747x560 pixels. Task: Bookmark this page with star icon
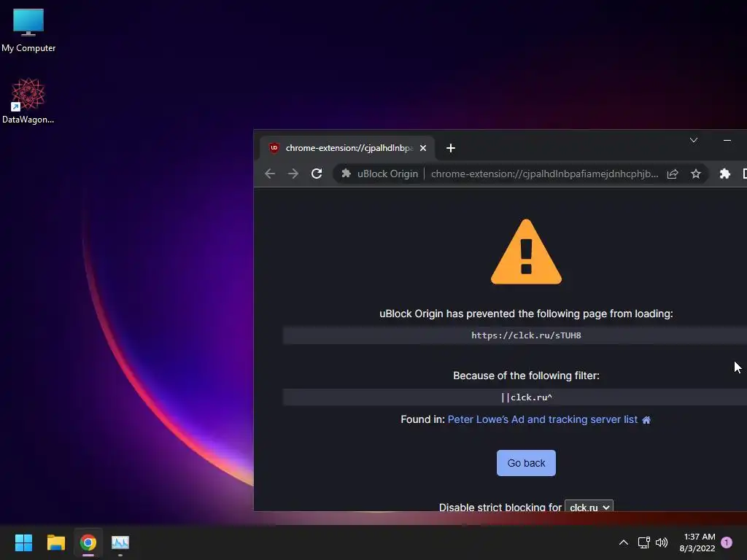coord(695,174)
